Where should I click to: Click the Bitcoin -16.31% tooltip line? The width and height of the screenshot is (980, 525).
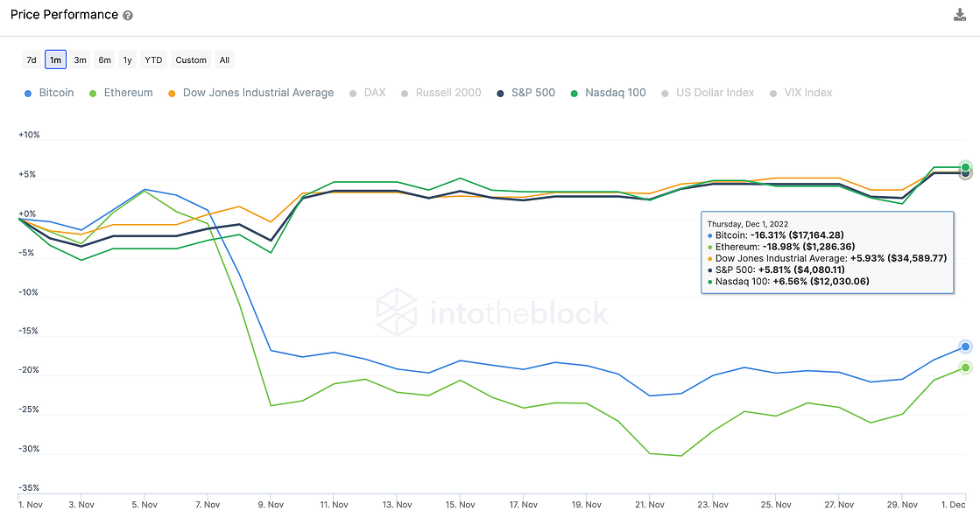[776, 235]
